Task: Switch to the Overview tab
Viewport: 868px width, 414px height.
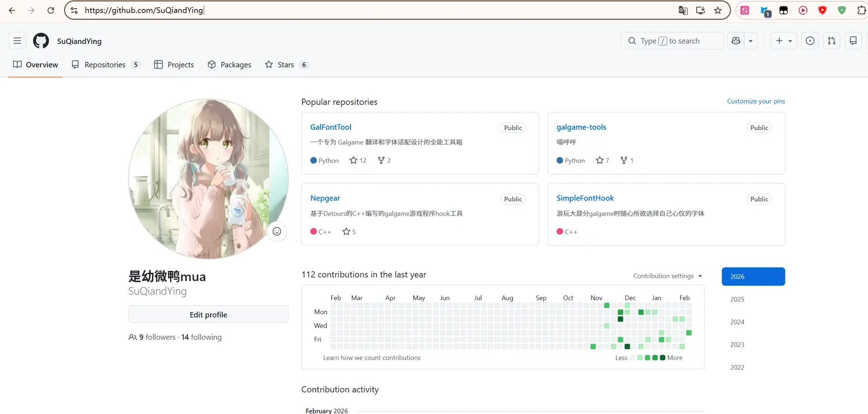Action: point(36,65)
